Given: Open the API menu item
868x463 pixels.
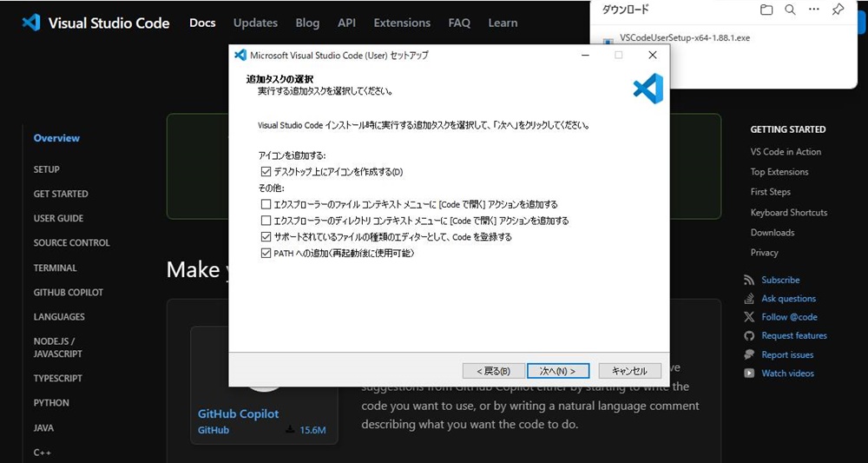Looking at the screenshot, I should pyautogui.click(x=346, y=23).
